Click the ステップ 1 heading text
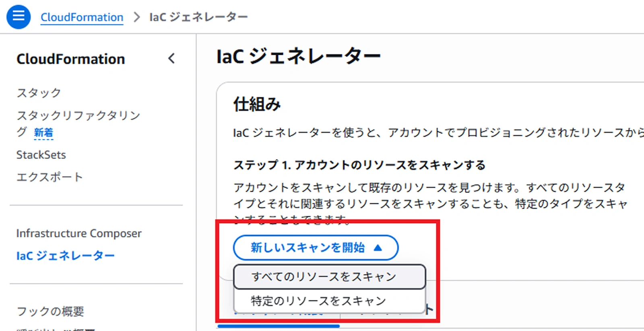Screen dimensions: 644x331 coord(359,165)
